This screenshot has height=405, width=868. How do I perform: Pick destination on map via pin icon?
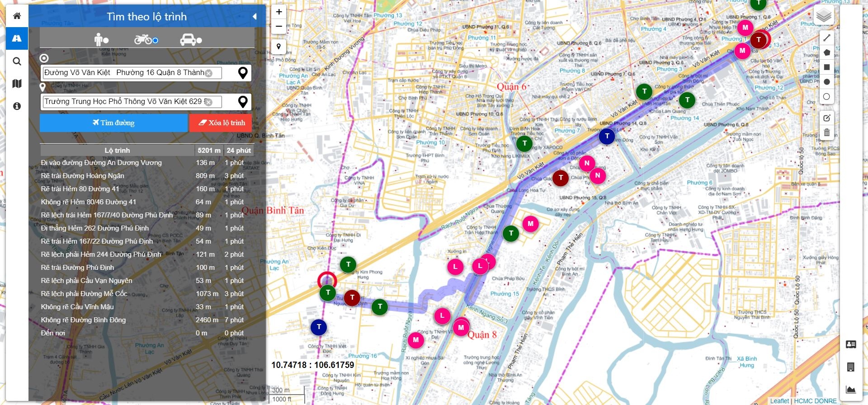click(x=243, y=102)
